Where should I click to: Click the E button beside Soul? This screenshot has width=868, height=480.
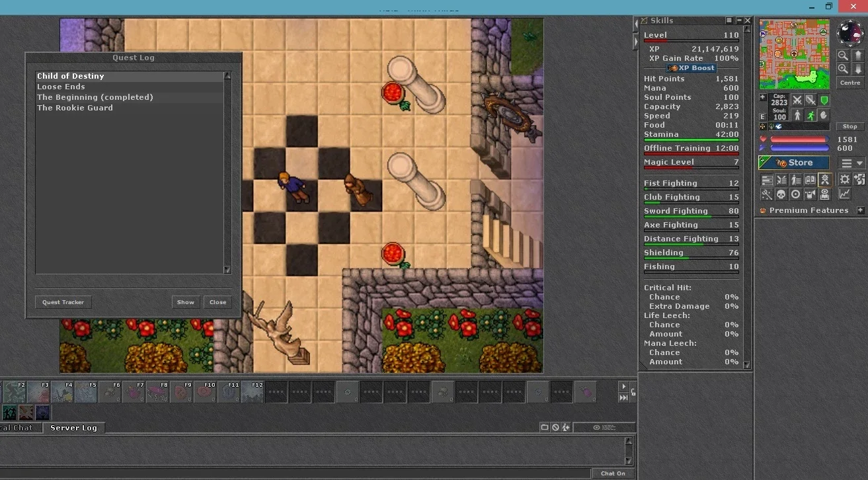(x=763, y=117)
